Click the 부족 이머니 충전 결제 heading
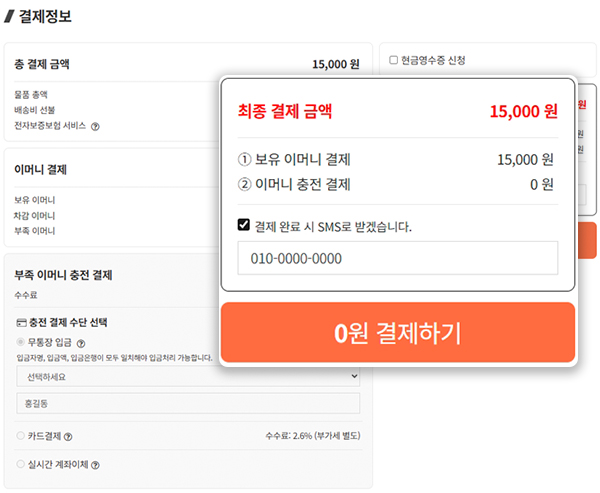 point(63,274)
